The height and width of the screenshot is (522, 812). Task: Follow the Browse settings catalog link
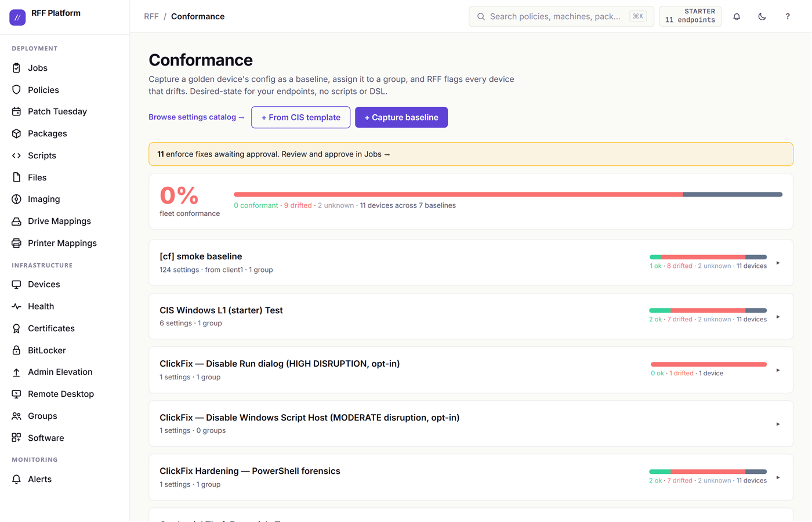click(197, 117)
